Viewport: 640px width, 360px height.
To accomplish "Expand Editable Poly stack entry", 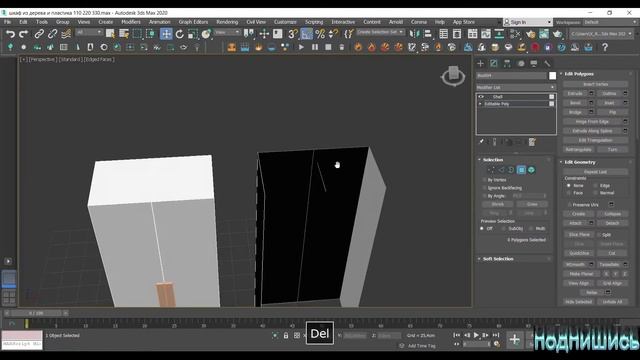I will (480, 104).
